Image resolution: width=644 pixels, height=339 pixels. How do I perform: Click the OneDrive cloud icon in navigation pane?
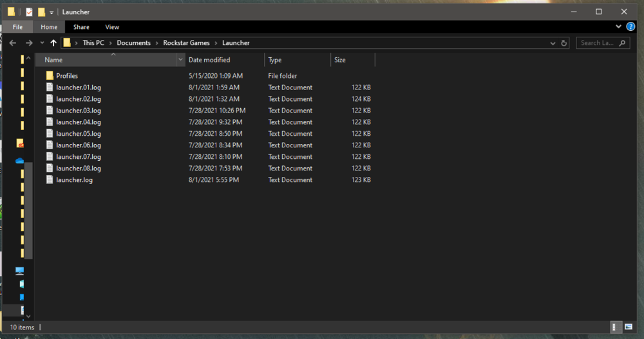pyautogui.click(x=20, y=161)
